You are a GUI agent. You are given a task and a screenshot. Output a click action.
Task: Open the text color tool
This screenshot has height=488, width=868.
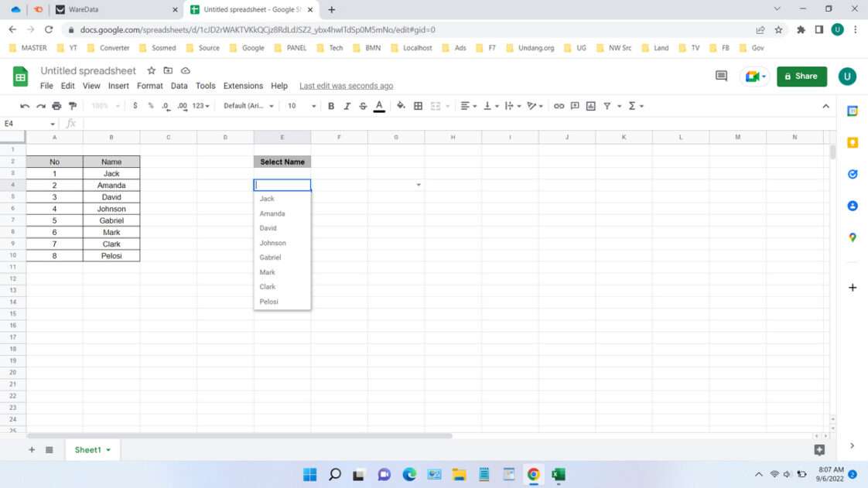379,106
